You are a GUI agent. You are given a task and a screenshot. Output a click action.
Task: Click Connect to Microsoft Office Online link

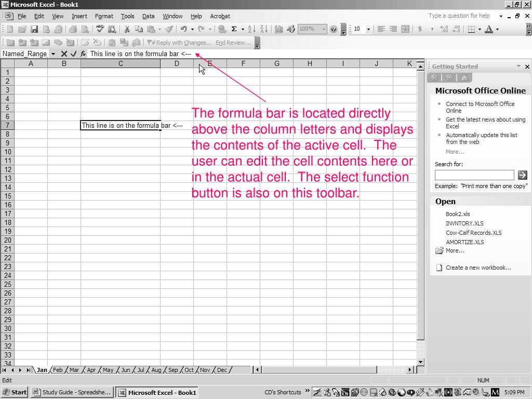[x=480, y=107]
